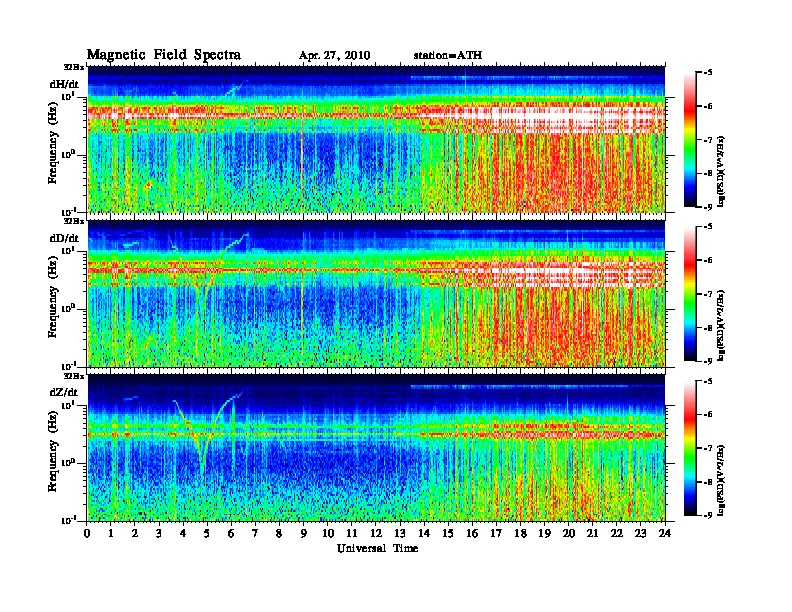Click hour "17" on the time axis
The height and width of the screenshot is (612, 792).
[497, 533]
